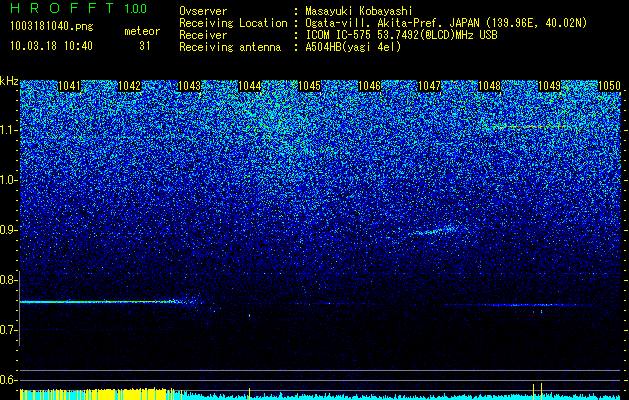
Task: Click the bright carrier line near 0.76 kHz
Action: (x=102, y=302)
